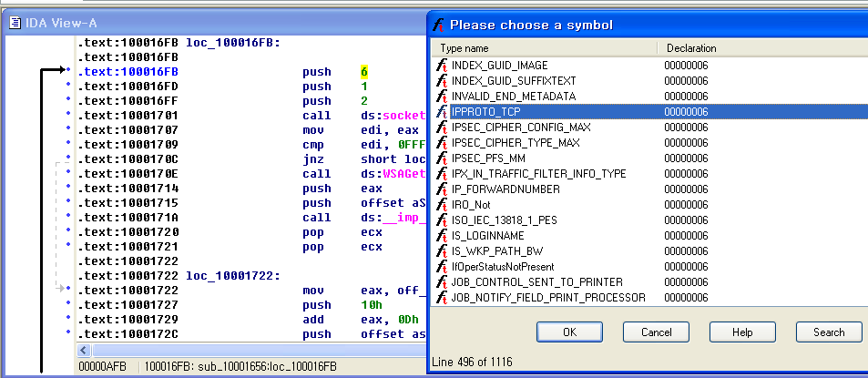Click the IPSEC_PFS_MM row icon

441,158
